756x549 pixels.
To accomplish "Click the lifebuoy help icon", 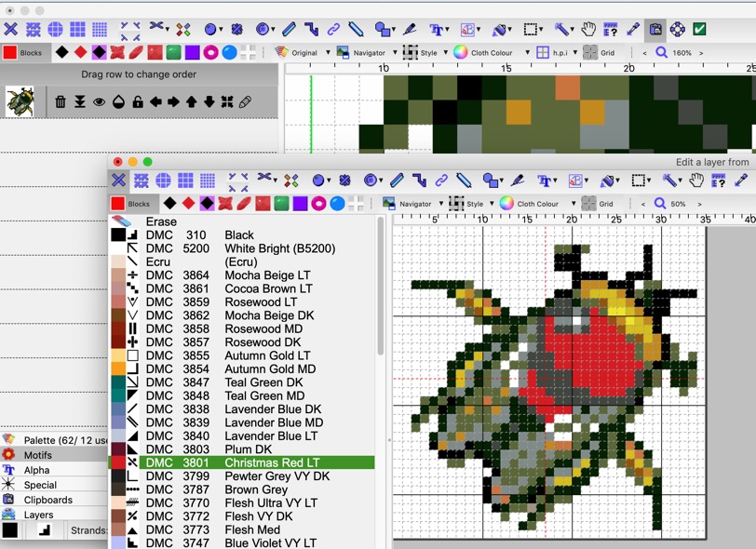I will coord(677,30).
